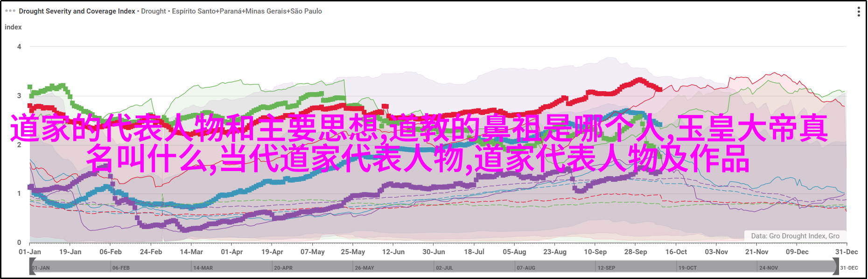The image size is (868, 279).
Task: Select the 20-APR marker in the navigator
Action: tap(283, 268)
